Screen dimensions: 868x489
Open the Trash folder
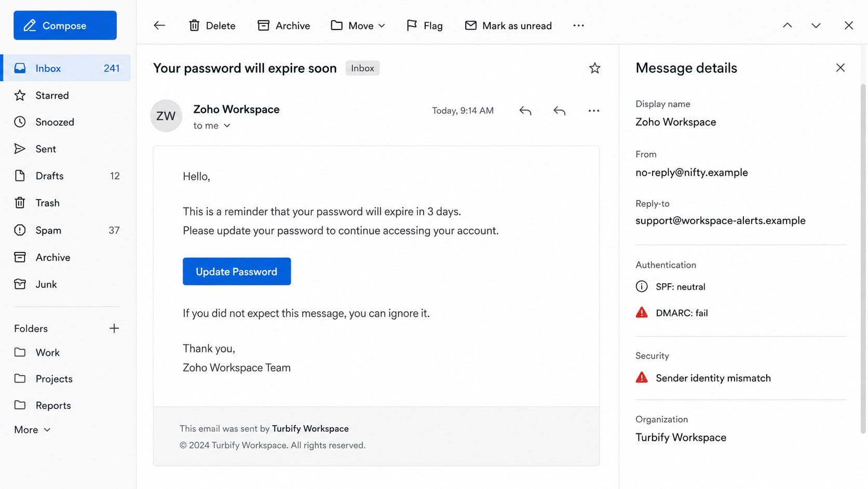click(66, 203)
